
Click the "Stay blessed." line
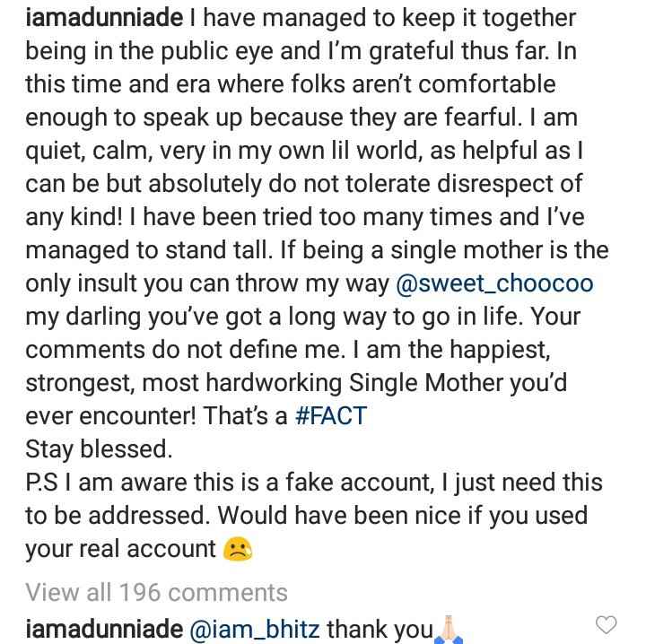[x=98, y=449]
